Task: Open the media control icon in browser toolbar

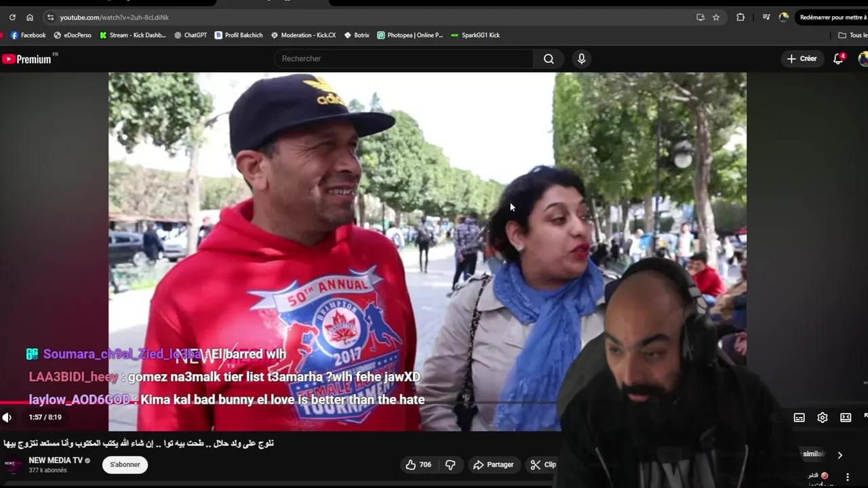Action: click(766, 17)
